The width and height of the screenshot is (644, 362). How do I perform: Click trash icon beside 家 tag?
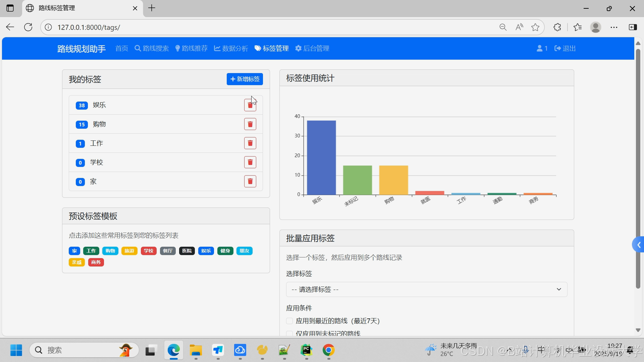pyautogui.click(x=250, y=182)
